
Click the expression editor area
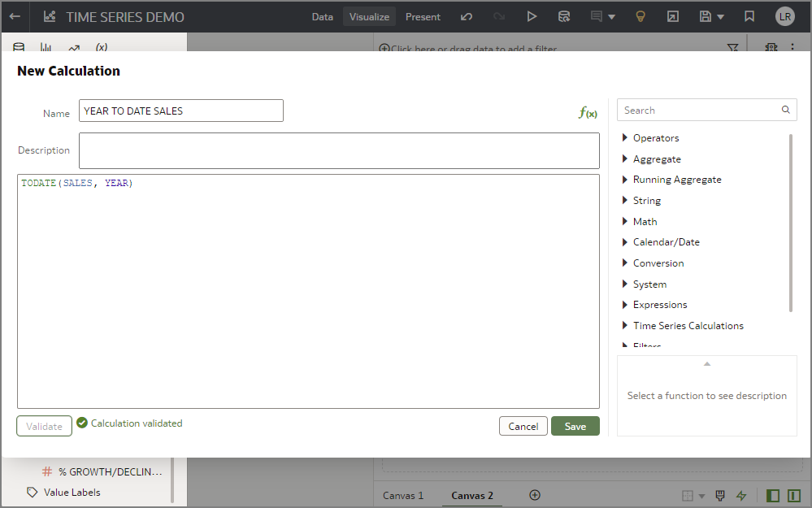point(308,292)
